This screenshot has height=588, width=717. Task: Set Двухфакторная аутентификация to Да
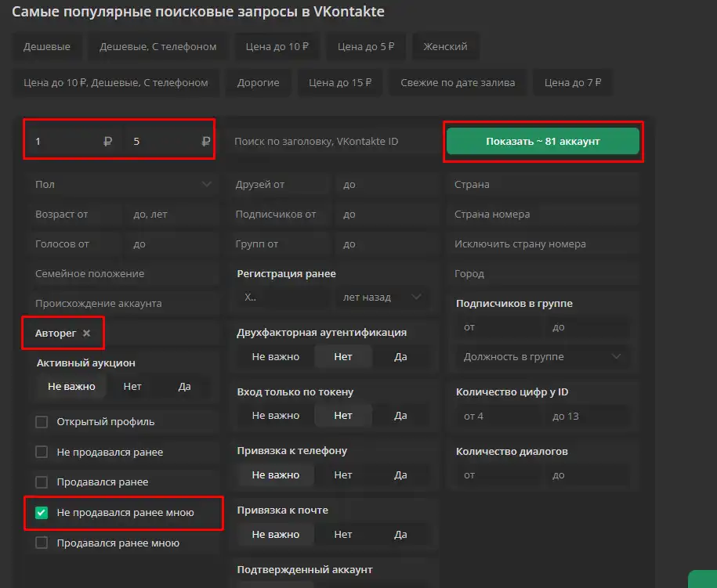[400, 357]
